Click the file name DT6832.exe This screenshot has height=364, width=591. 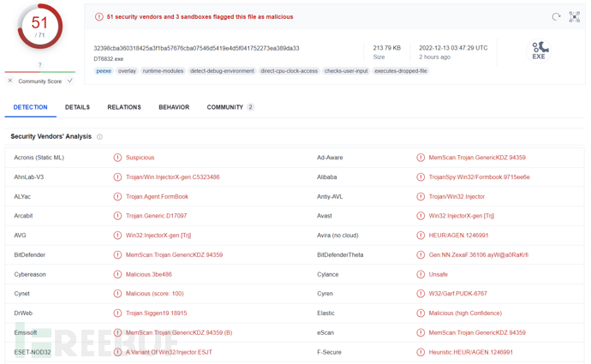click(109, 59)
